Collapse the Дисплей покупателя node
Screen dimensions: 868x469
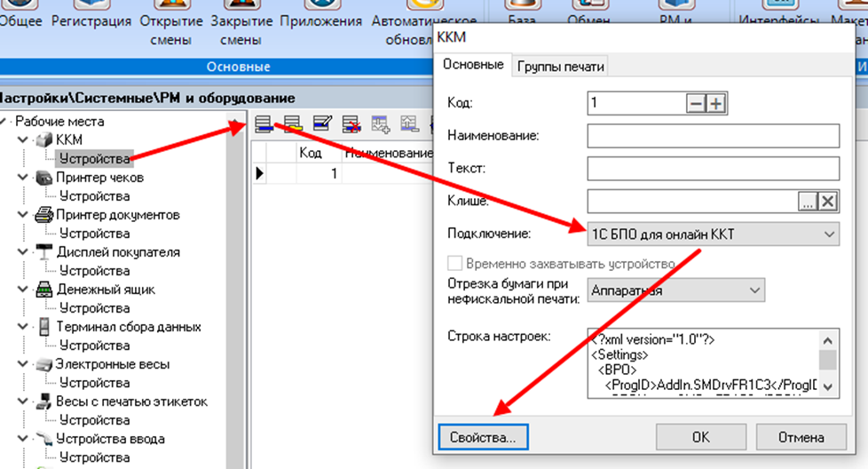(23, 252)
